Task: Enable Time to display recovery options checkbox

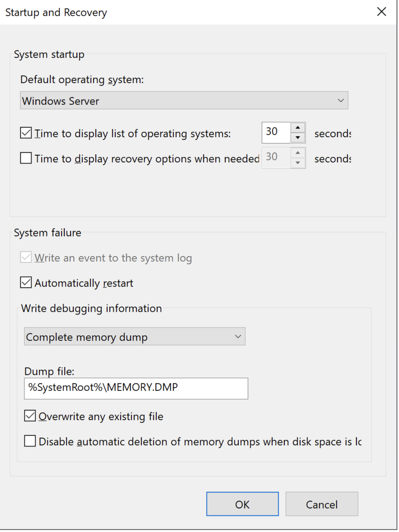Action: (x=26, y=158)
